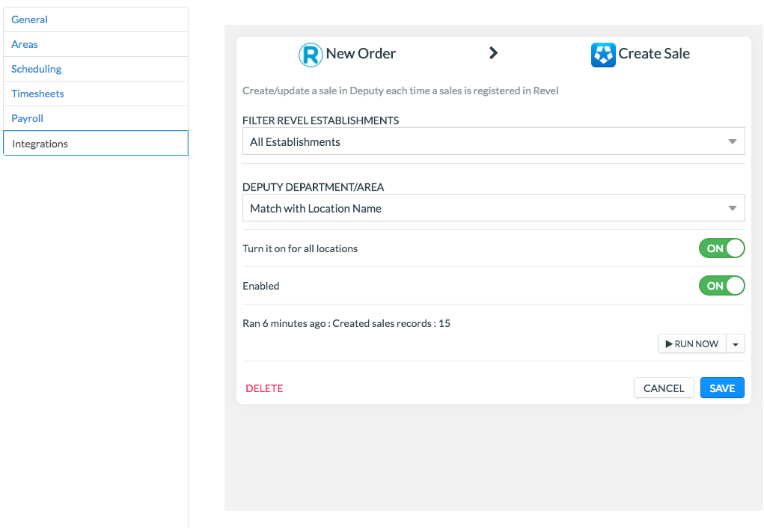Open the Filter Revel Establishments dropdown
764x532 pixels.
[494, 141]
